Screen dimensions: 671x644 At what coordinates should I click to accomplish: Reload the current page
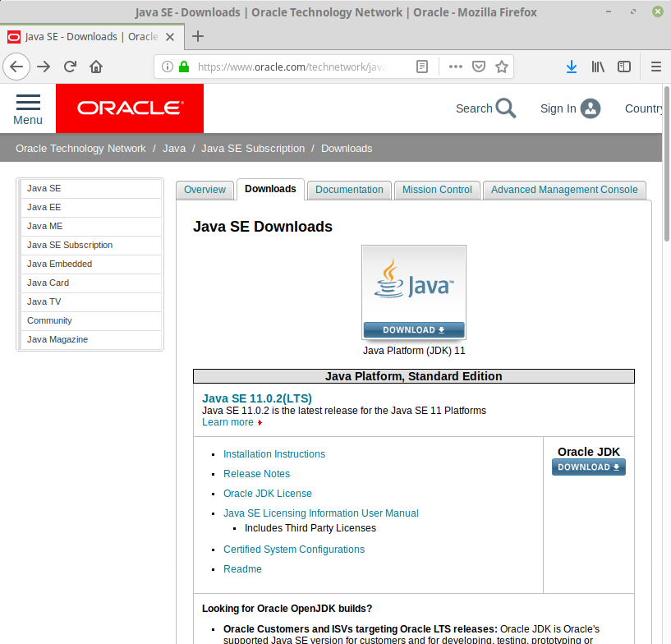click(70, 67)
